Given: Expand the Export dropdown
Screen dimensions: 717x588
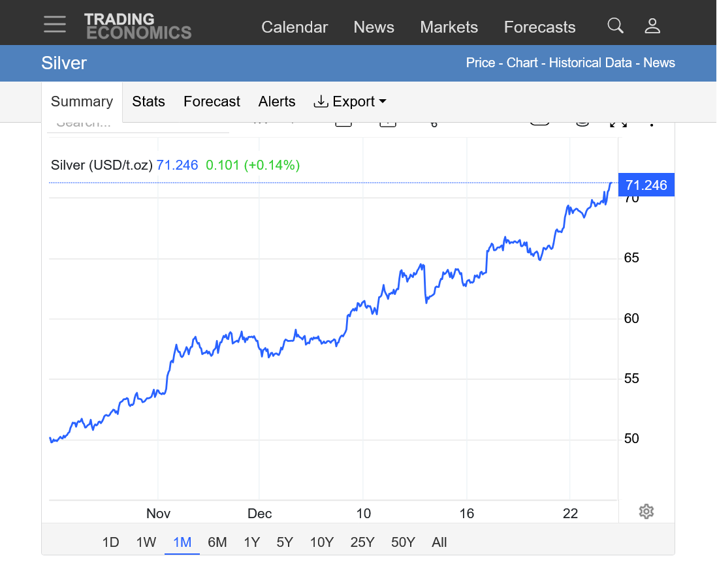Looking at the screenshot, I should 350,102.
